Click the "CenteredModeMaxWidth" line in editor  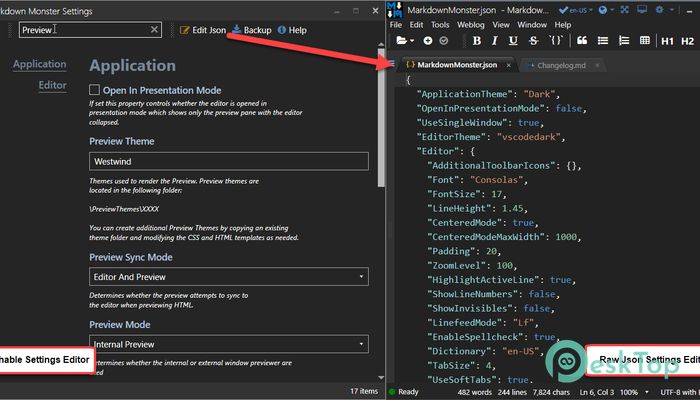[x=504, y=237]
